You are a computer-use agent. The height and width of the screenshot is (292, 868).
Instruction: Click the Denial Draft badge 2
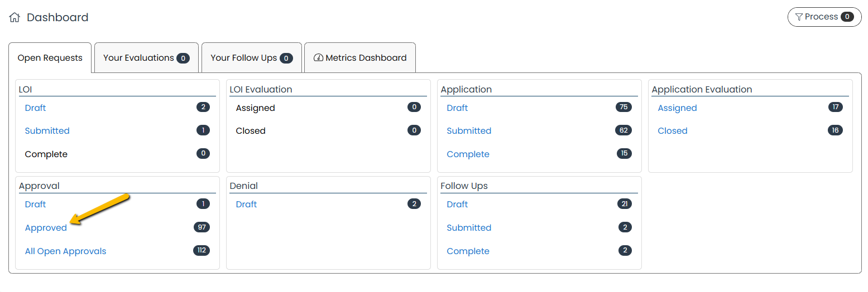coord(414,204)
